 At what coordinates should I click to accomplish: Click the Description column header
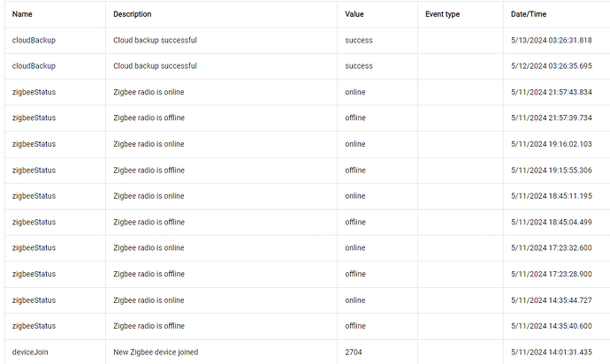point(133,14)
